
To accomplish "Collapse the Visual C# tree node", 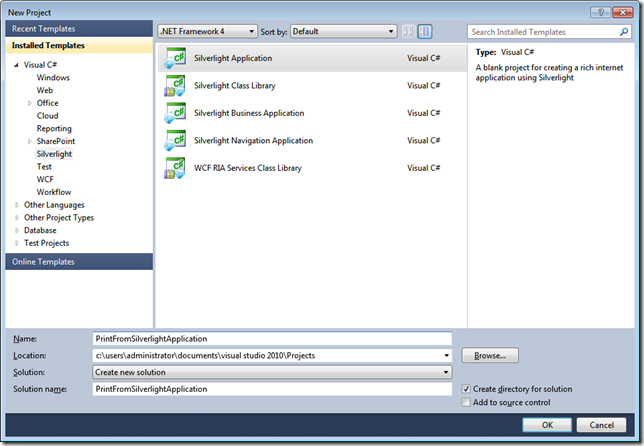I will click(x=16, y=65).
